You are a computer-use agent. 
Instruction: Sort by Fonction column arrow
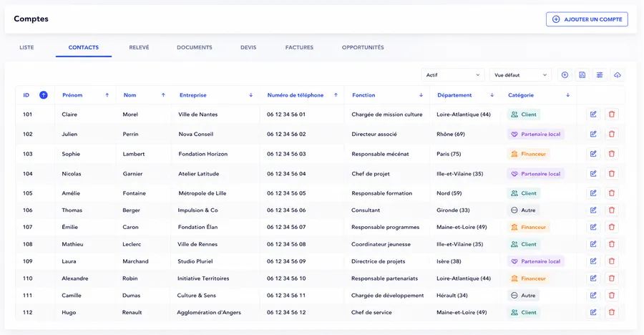click(x=421, y=95)
